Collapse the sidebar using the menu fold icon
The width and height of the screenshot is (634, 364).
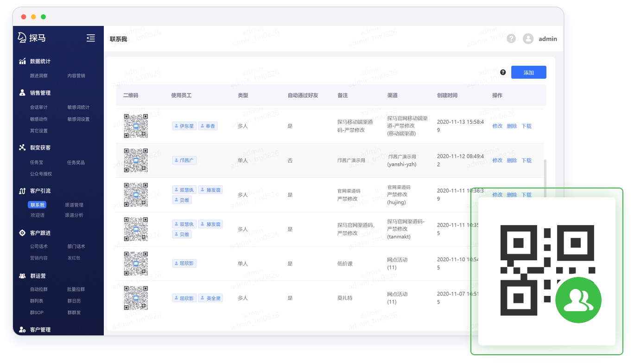point(91,38)
